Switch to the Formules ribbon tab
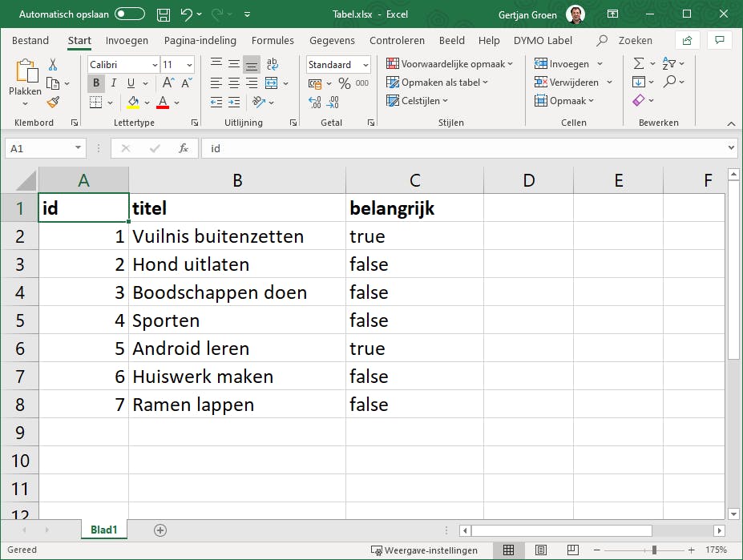The width and height of the screenshot is (743, 560). (273, 40)
